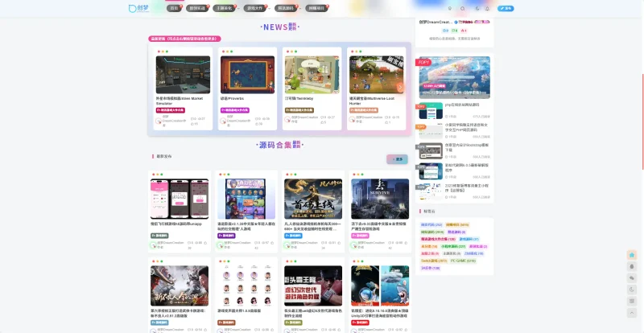Viewport: 644px width, 333px height.
Task: Click the Alien Market Simulator title
Action: [180, 101]
